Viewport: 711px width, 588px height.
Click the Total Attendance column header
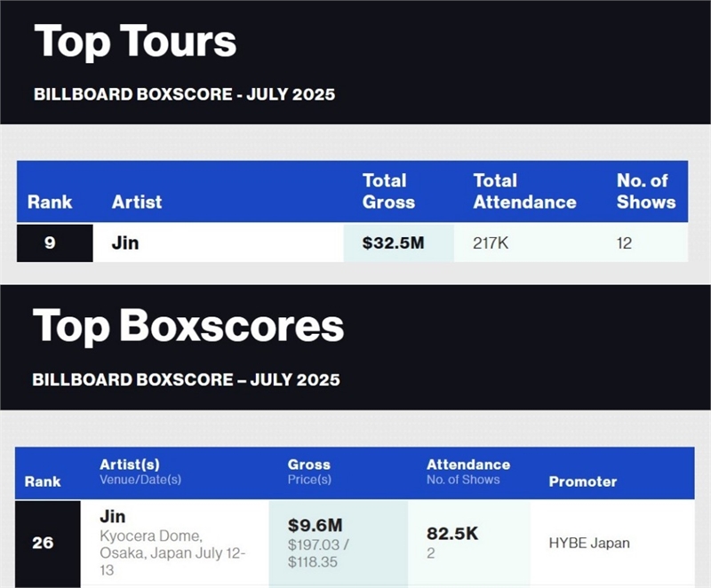coord(524,191)
